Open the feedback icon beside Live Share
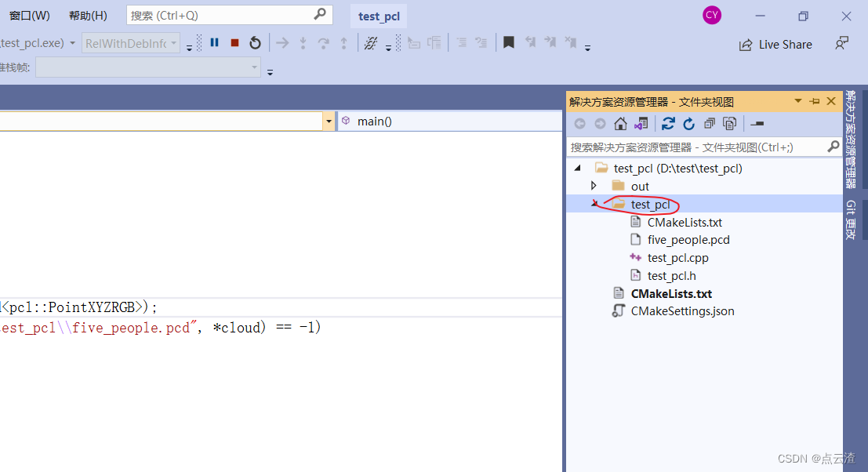868x472 pixels. point(841,44)
